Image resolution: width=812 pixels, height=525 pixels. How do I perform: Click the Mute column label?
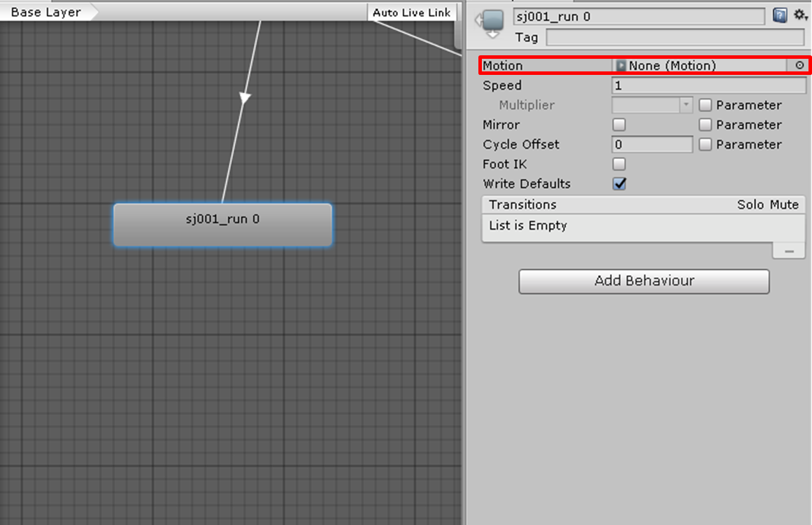click(783, 204)
